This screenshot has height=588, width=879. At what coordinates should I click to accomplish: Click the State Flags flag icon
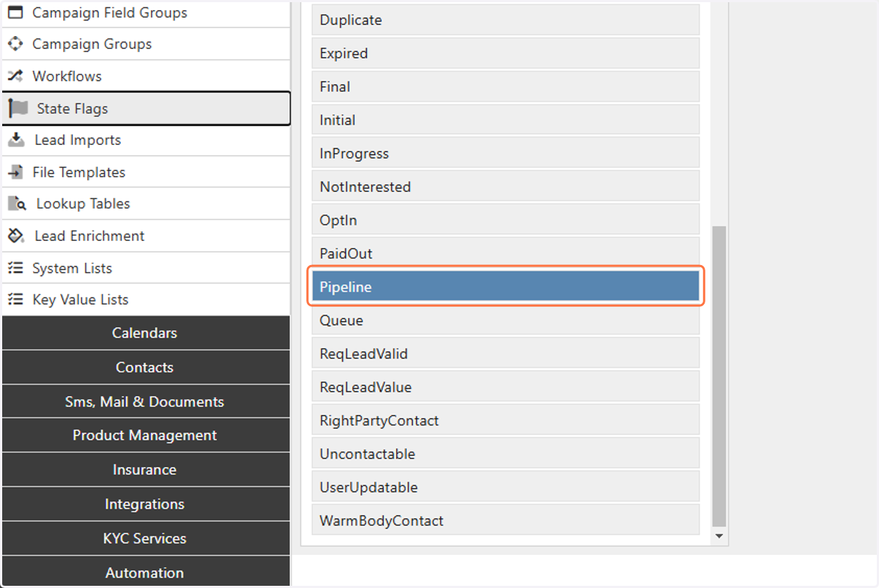coord(18,108)
